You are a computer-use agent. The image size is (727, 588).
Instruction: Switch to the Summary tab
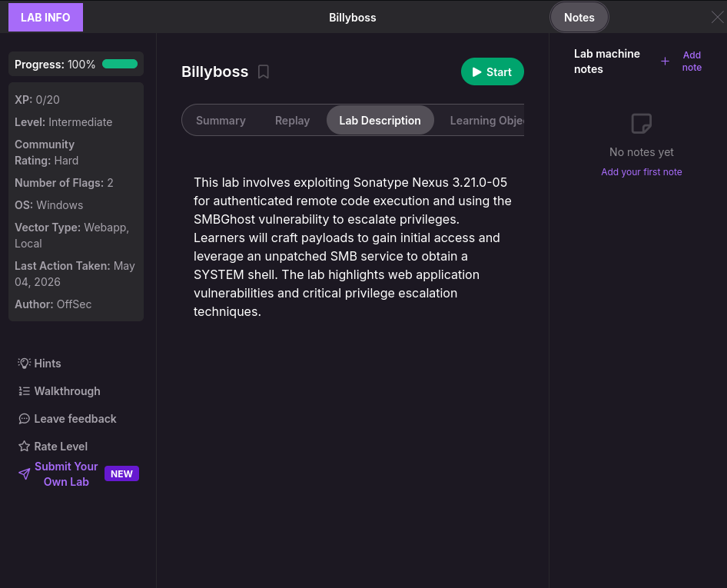(x=221, y=121)
